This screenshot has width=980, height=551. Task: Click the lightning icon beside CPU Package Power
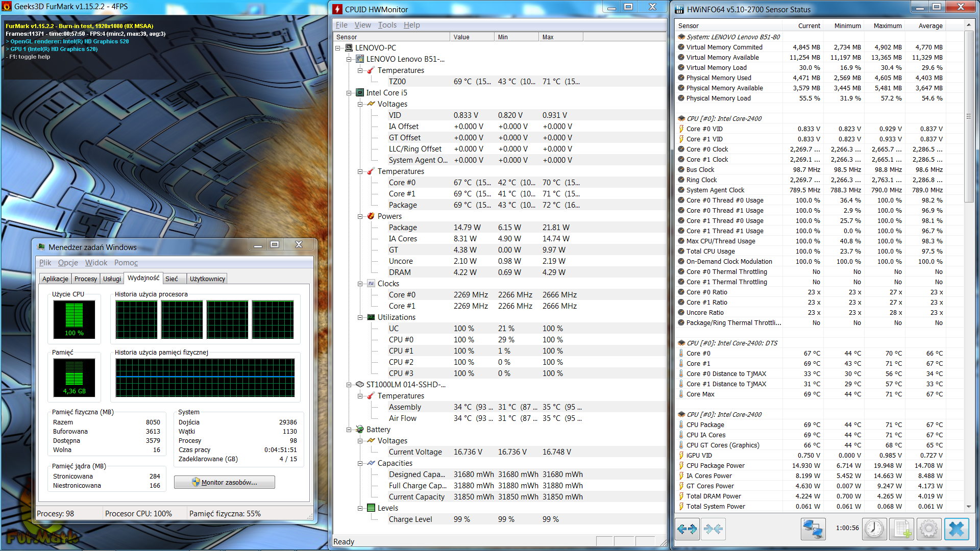[x=681, y=466]
